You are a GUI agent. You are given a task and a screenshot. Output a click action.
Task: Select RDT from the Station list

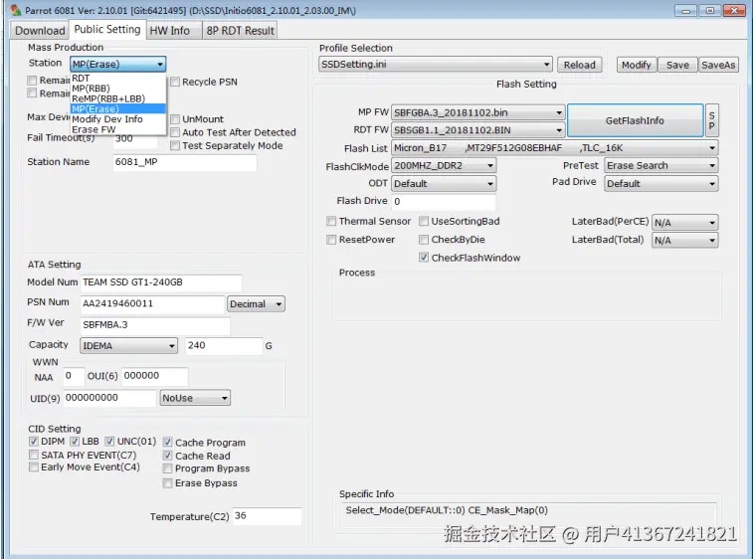pyautogui.click(x=117, y=78)
